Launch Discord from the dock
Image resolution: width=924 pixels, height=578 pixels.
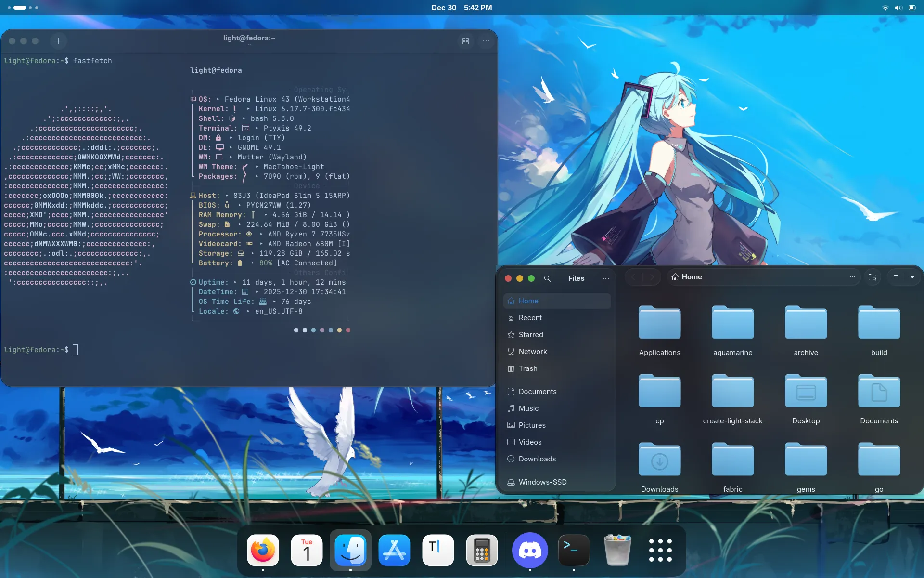530,550
